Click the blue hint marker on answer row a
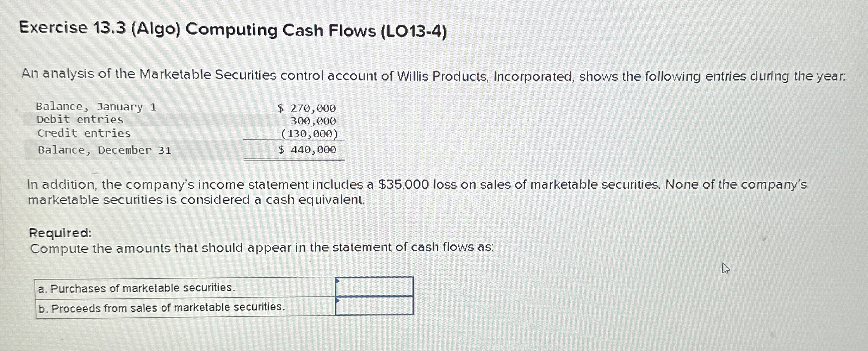 [337, 281]
